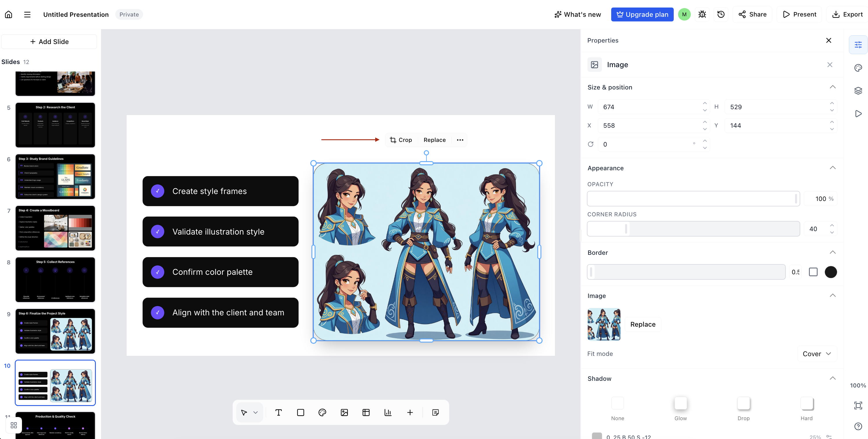The height and width of the screenshot is (439, 868).
Task: Select the Glow shadow option
Action: tap(680, 408)
